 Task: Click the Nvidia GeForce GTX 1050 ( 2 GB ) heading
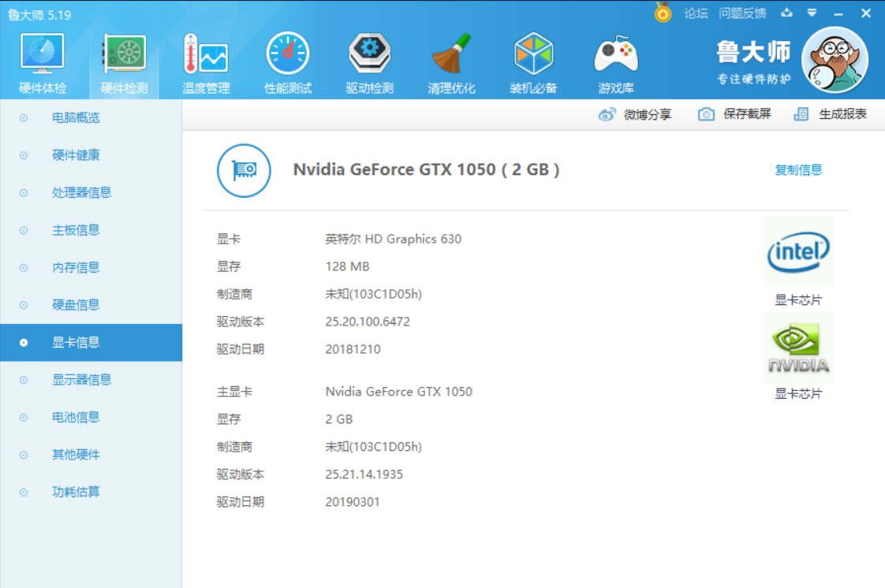[426, 169]
